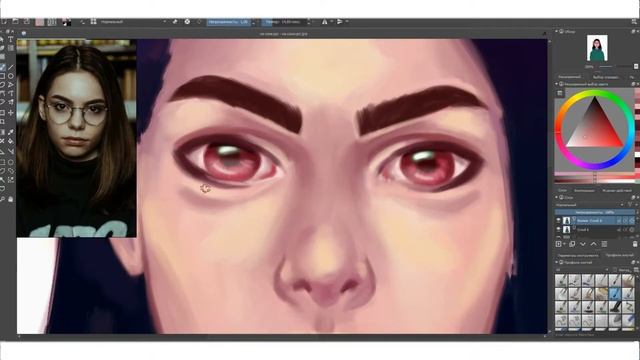This screenshot has width=640, height=360.
Task: Switch to the Выбор оттенка tab
Action: [x=605, y=77]
